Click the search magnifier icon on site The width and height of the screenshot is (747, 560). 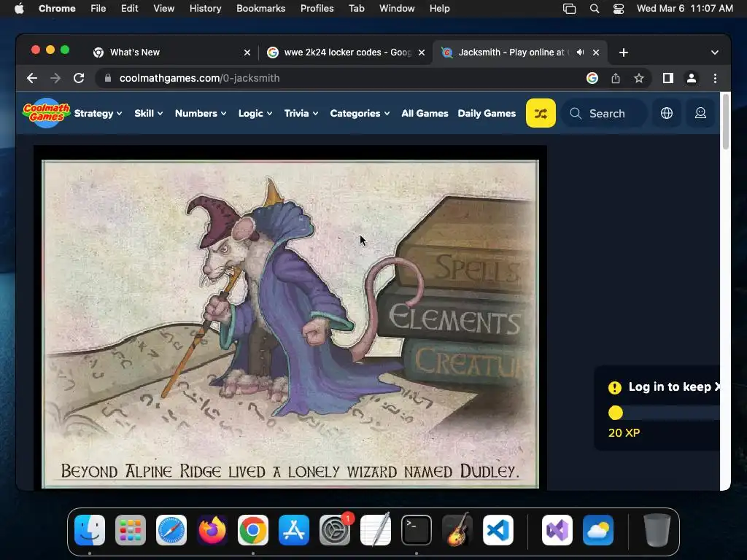pos(576,113)
